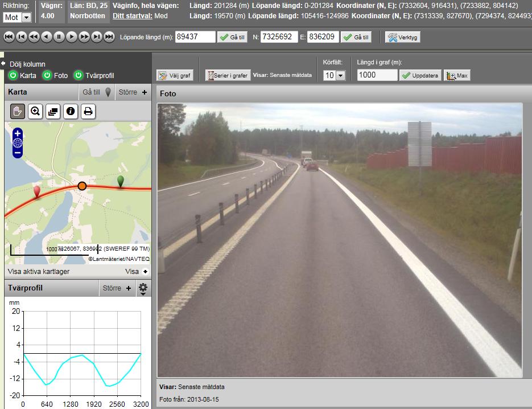This screenshot has height=409, width=532.
Task: Toggle the Karta panel power switch
Action: [13, 75]
